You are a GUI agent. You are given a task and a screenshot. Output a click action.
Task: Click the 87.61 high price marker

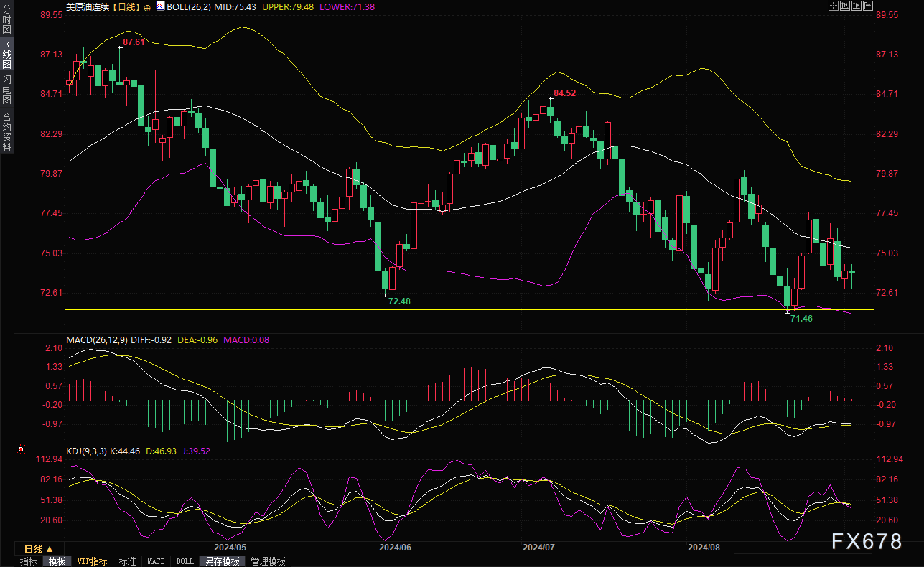[134, 42]
